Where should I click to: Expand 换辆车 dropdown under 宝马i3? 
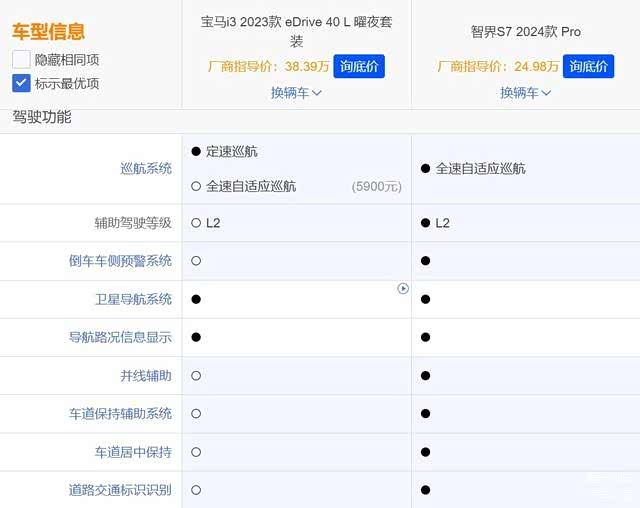pos(296,93)
